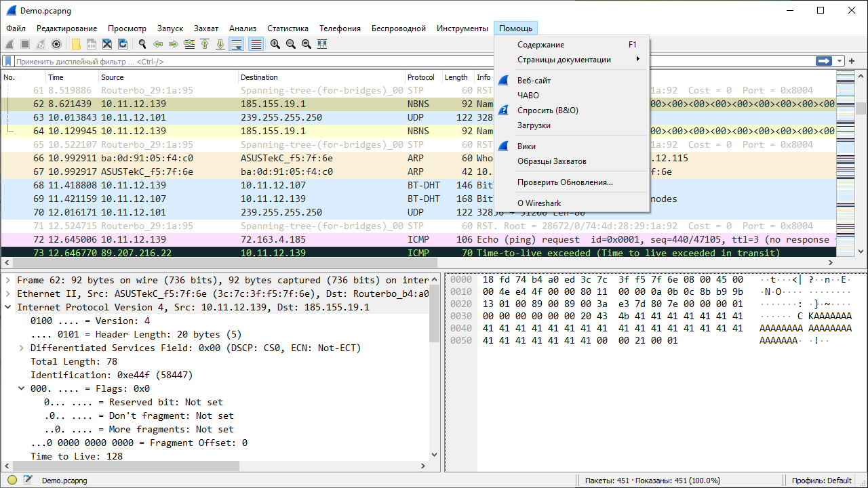Close this capture file using the toolbar icon
868x488 pixels.
point(107,44)
